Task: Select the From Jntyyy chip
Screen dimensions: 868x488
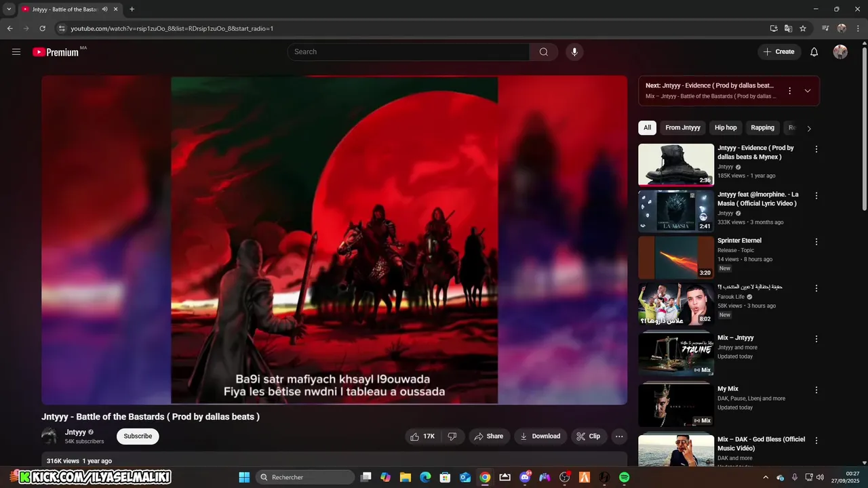Action: tap(683, 127)
